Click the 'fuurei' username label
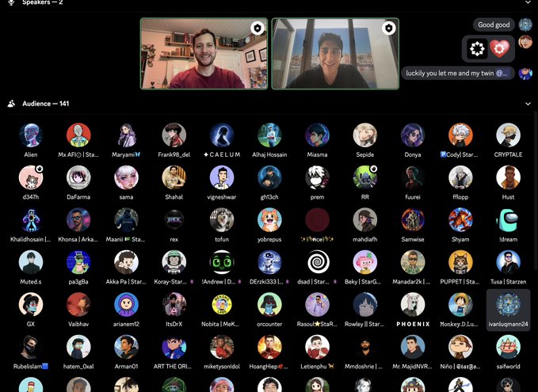 pos(413,197)
